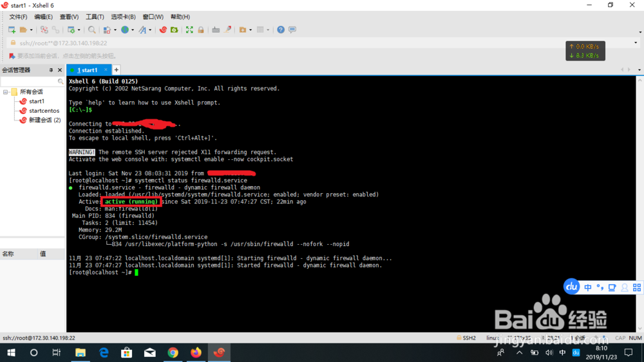Image resolution: width=644 pixels, height=362 pixels.
Task: Expand the new folder dropdown arrow
Action: point(251,30)
